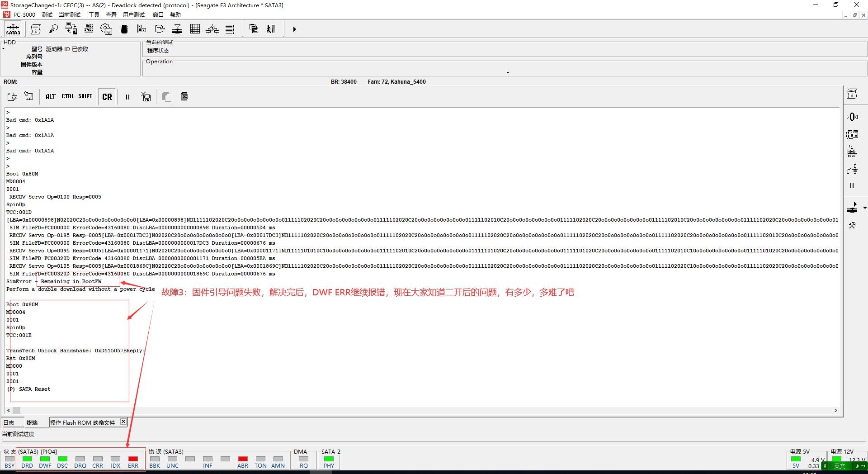The image size is (868, 474).
Task: Click the reset icon in right sidebar
Action: point(852,151)
